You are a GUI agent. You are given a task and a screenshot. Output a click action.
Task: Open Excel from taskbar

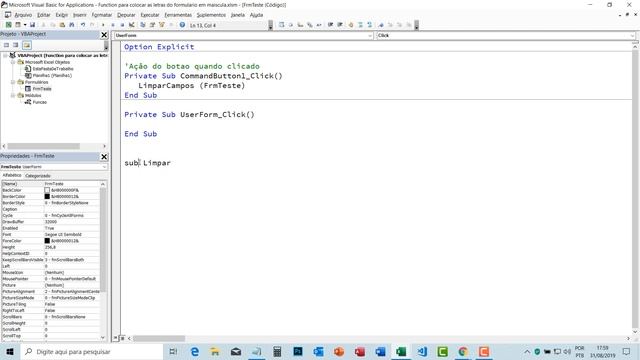(401, 351)
